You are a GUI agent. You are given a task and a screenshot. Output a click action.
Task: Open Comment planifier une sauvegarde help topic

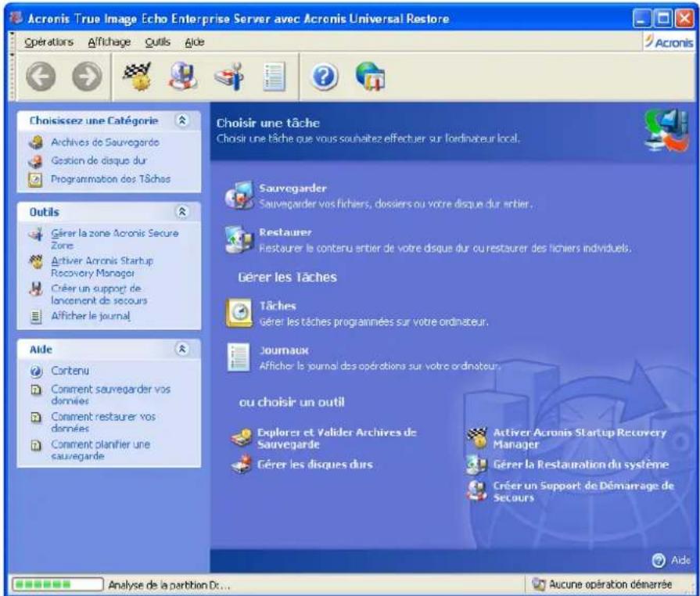(100, 450)
